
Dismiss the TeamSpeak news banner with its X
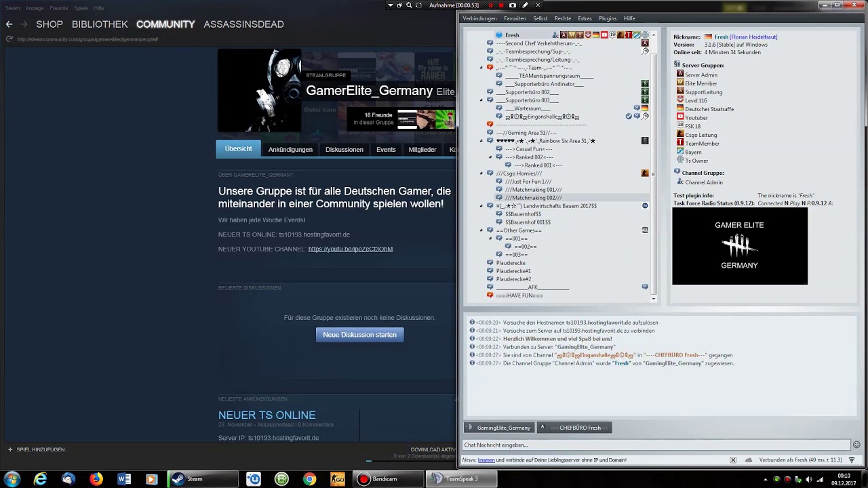pos(733,460)
